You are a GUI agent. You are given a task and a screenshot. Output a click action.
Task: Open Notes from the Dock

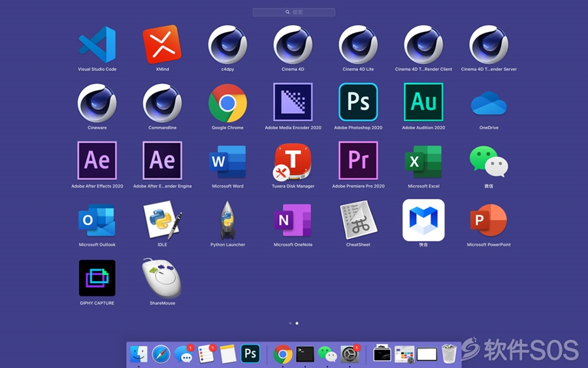(x=228, y=354)
